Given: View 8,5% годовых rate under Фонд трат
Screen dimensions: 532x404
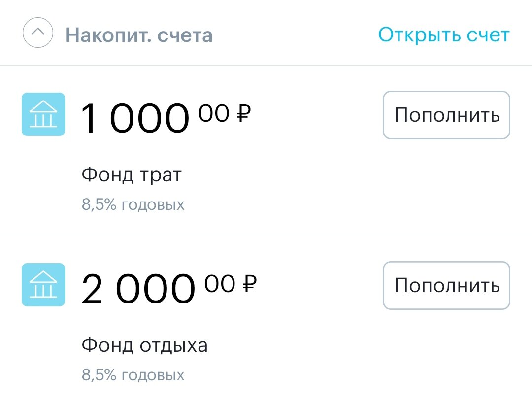Looking at the screenshot, I should click(x=133, y=204).
